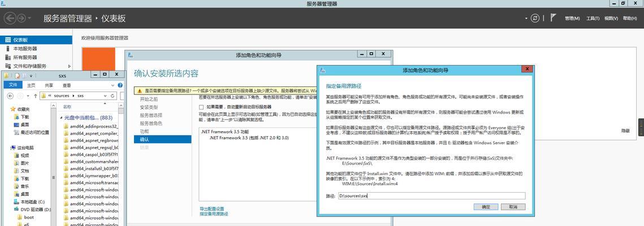Viewport: 644px width, 226px height.
Task: Click the 导出配置设置 link
Action: click(x=212, y=209)
